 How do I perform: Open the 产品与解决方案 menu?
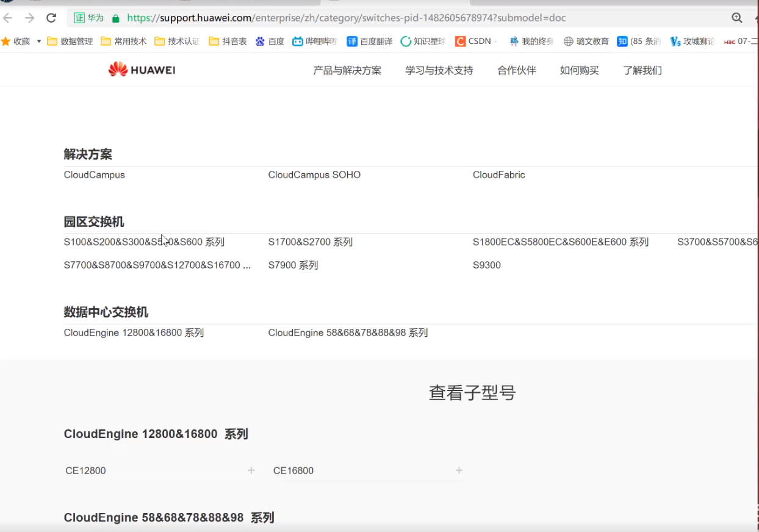pos(347,71)
